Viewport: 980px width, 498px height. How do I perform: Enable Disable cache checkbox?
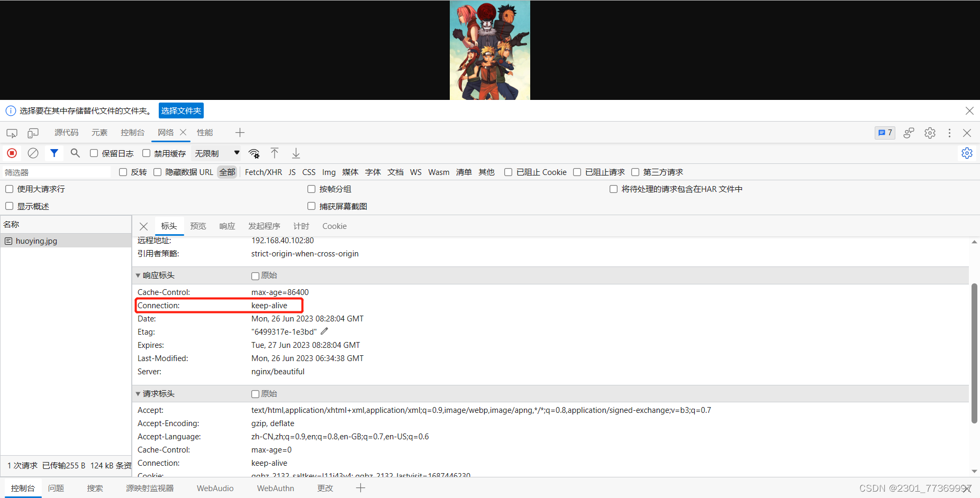point(146,153)
